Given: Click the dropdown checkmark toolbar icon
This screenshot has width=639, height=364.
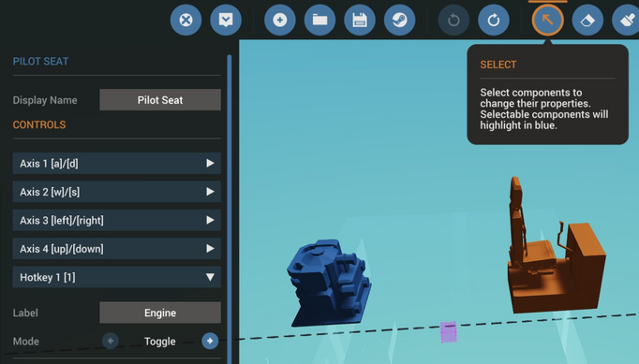Looking at the screenshot, I should [x=226, y=20].
